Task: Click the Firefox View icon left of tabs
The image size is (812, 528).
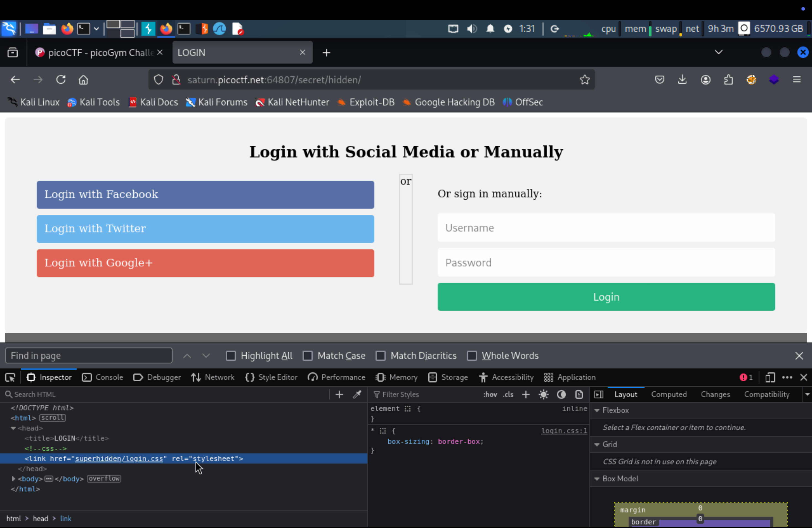Action: click(x=13, y=52)
